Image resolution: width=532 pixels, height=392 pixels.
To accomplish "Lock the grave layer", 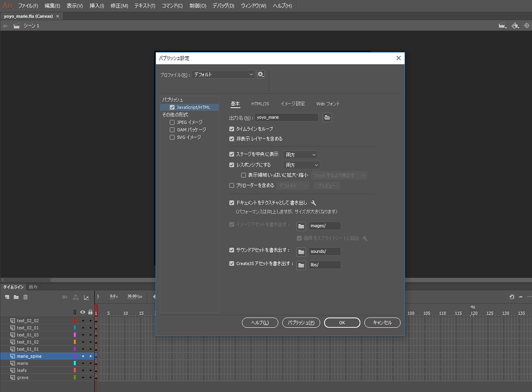I will [91, 378].
